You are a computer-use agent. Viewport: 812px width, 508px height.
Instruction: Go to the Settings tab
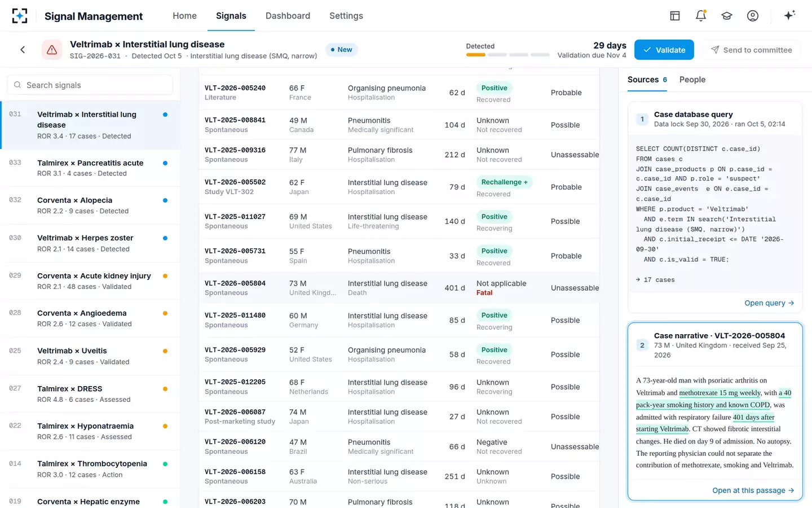(346, 16)
